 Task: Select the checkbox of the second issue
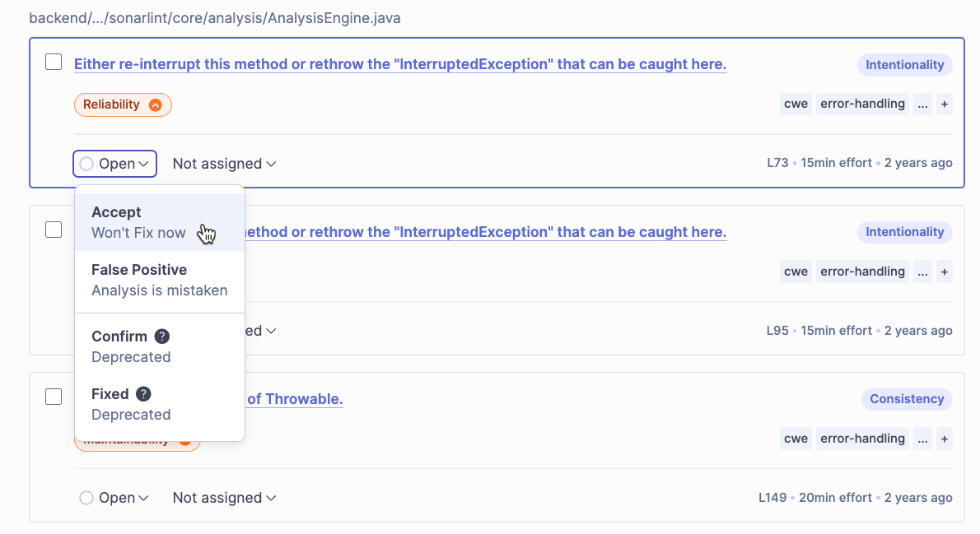click(53, 230)
